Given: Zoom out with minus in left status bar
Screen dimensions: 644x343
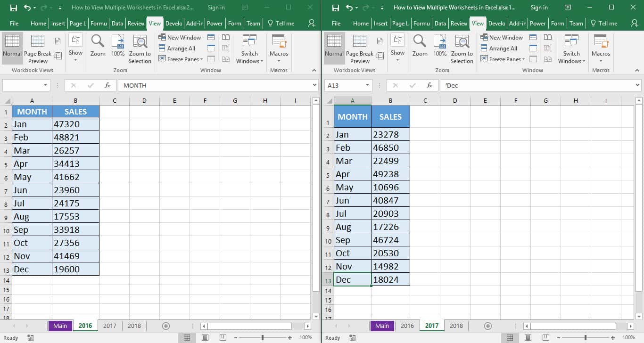Looking at the screenshot, I should (x=235, y=338).
